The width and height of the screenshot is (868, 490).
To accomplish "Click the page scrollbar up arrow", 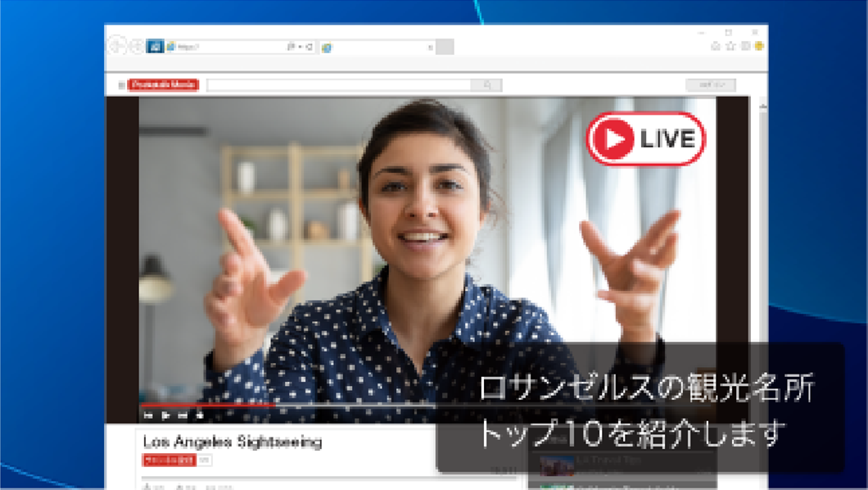I will [x=762, y=106].
